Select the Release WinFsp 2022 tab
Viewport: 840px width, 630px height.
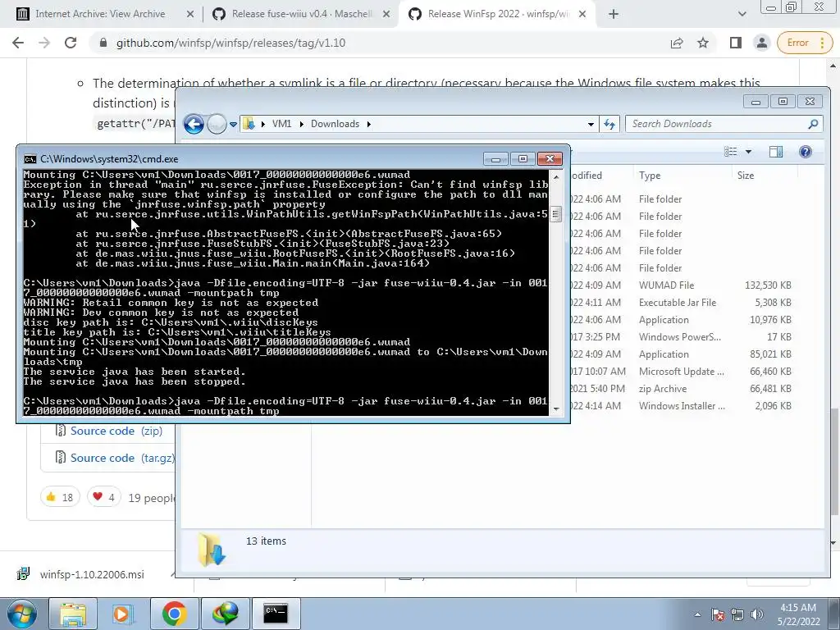pos(497,14)
